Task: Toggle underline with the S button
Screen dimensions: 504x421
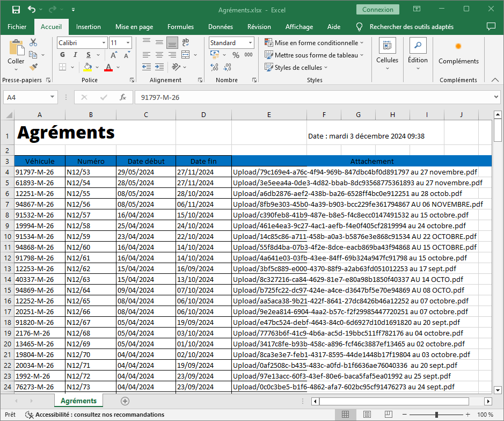Action: (x=89, y=55)
